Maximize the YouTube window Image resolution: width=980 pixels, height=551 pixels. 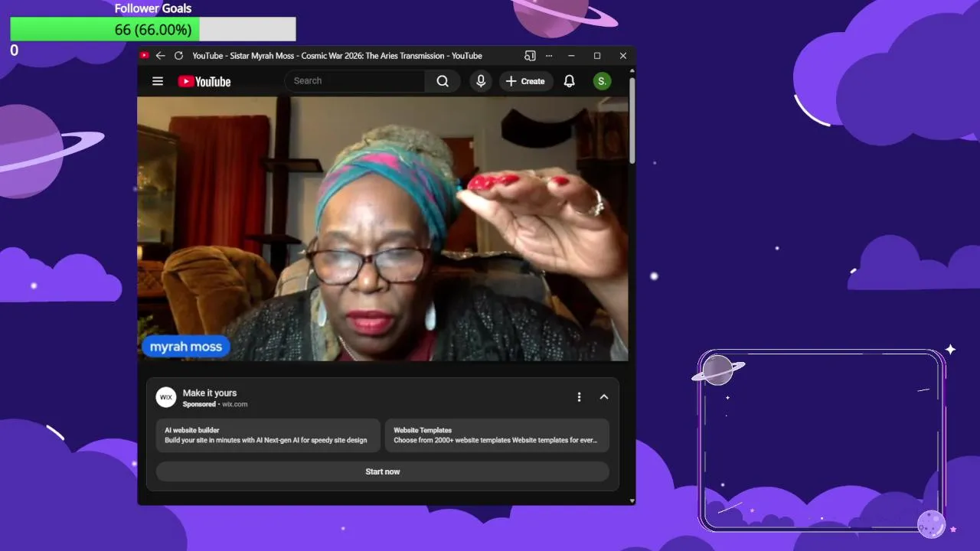[x=597, y=56]
